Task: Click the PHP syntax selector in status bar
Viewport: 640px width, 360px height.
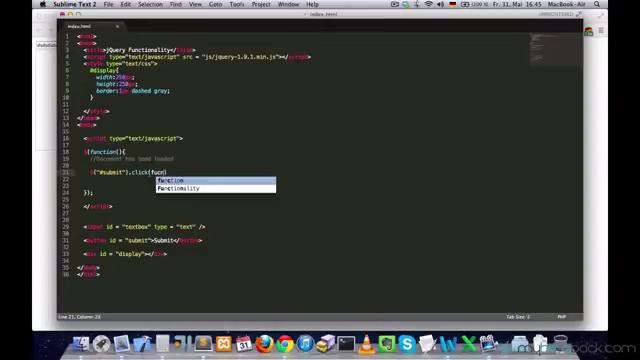Action: tap(562, 317)
